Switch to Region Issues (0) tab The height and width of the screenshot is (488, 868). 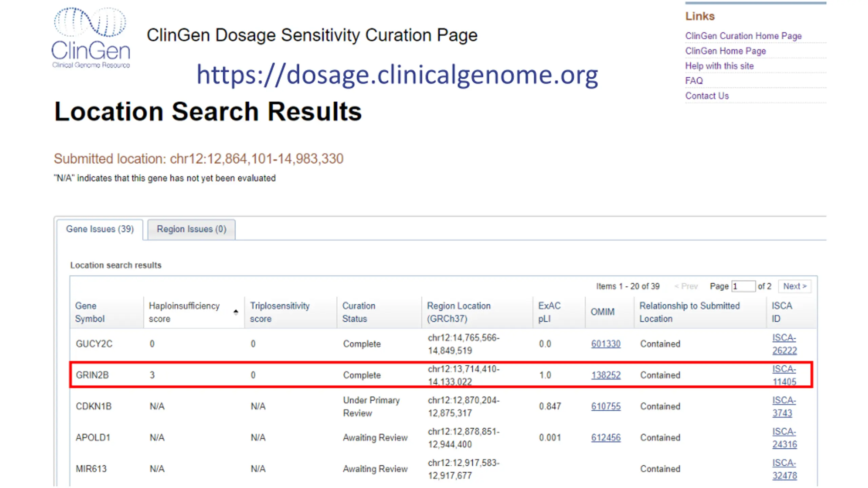coord(192,229)
